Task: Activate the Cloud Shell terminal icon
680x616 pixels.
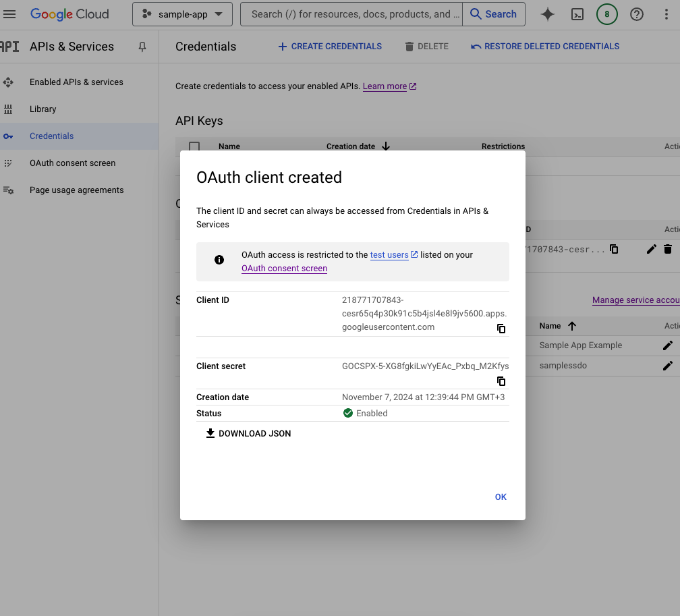Action: tap(577, 14)
